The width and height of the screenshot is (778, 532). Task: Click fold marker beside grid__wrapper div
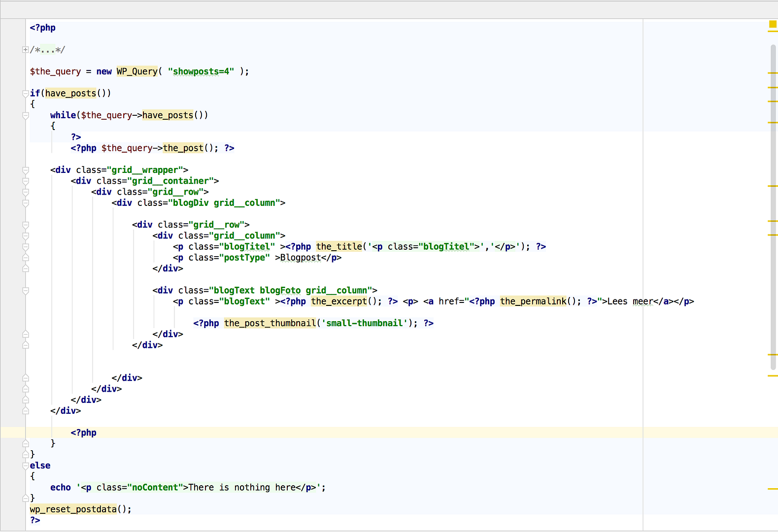tap(25, 170)
